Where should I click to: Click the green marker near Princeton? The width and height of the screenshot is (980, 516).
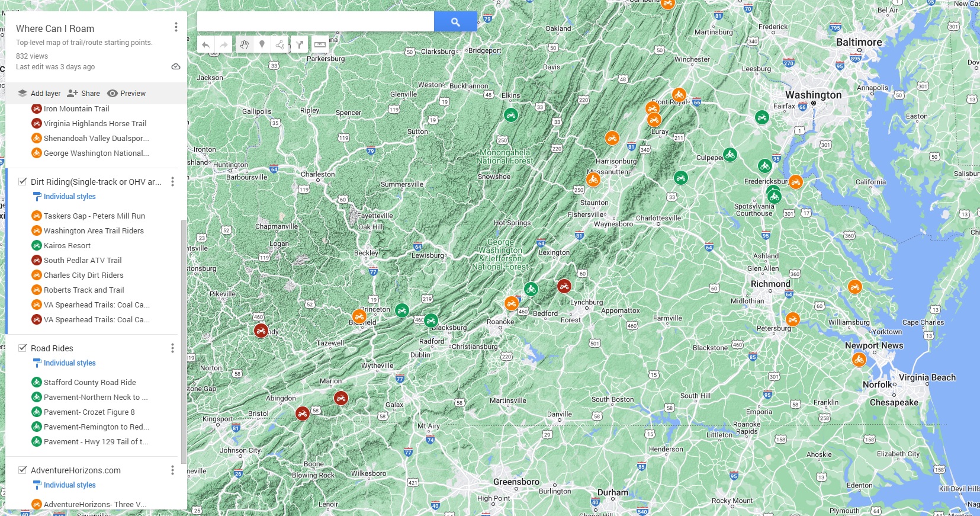click(402, 310)
